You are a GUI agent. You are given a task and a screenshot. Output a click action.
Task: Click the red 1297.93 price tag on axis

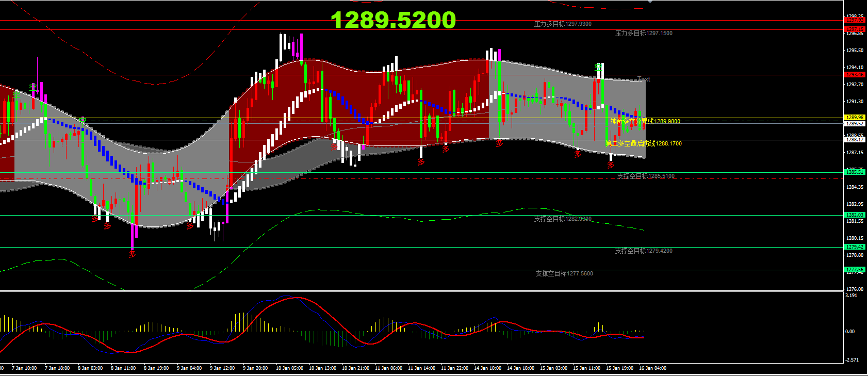[x=855, y=20]
